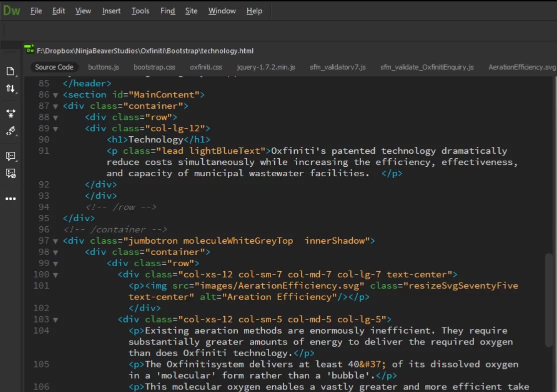Click the "col-lg-12" class value
This screenshot has height=392, width=557.
pos(175,128)
